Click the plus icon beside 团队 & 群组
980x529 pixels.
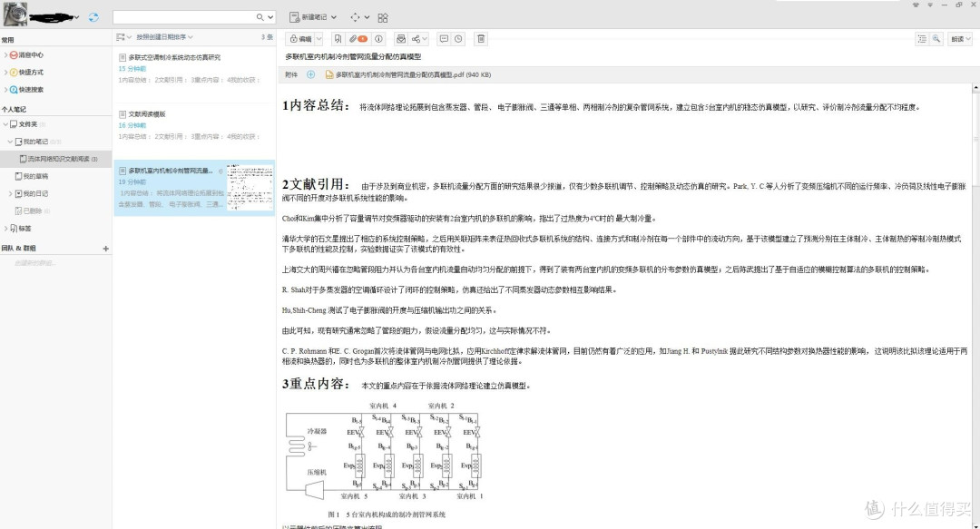click(x=105, y=249)
